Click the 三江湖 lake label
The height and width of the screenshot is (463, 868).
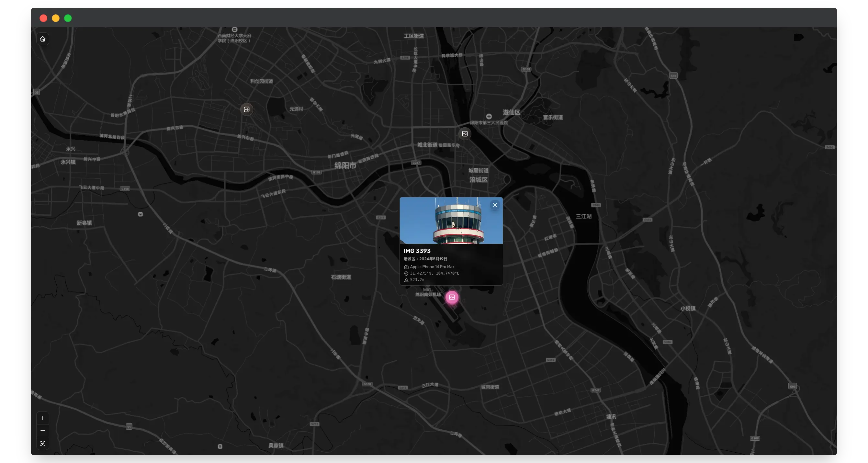click(583, 216)
